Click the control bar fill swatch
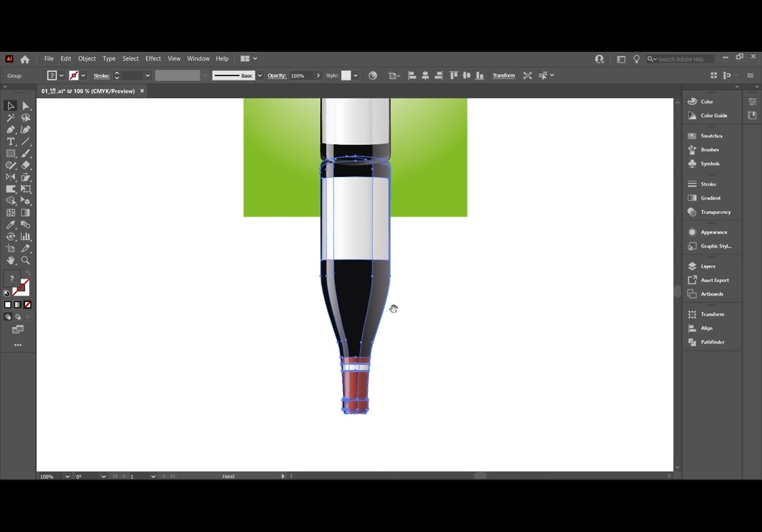Screen dimensions: 762x532 pos(52,76)
